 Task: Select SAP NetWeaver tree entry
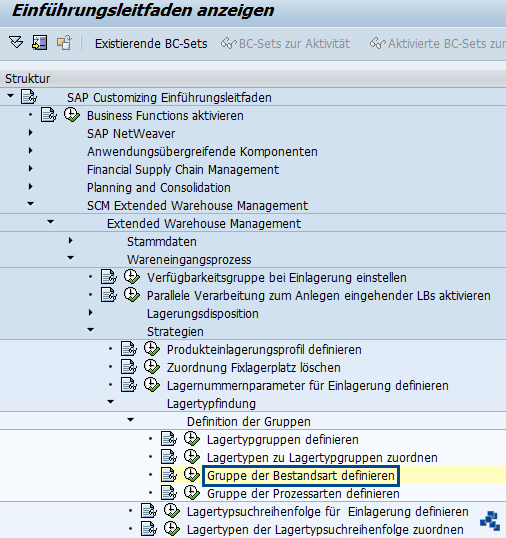pyautogui.click(x=131, y=133)
